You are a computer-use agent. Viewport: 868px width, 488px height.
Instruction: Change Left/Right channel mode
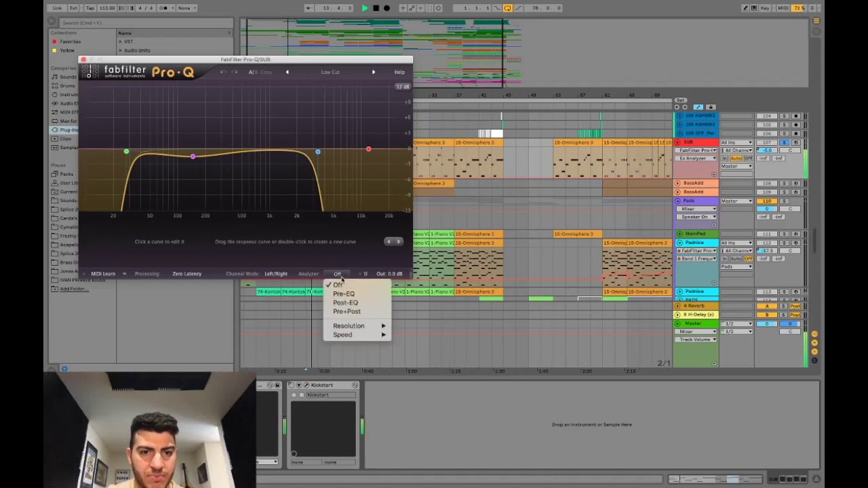[x=276, y=274]
